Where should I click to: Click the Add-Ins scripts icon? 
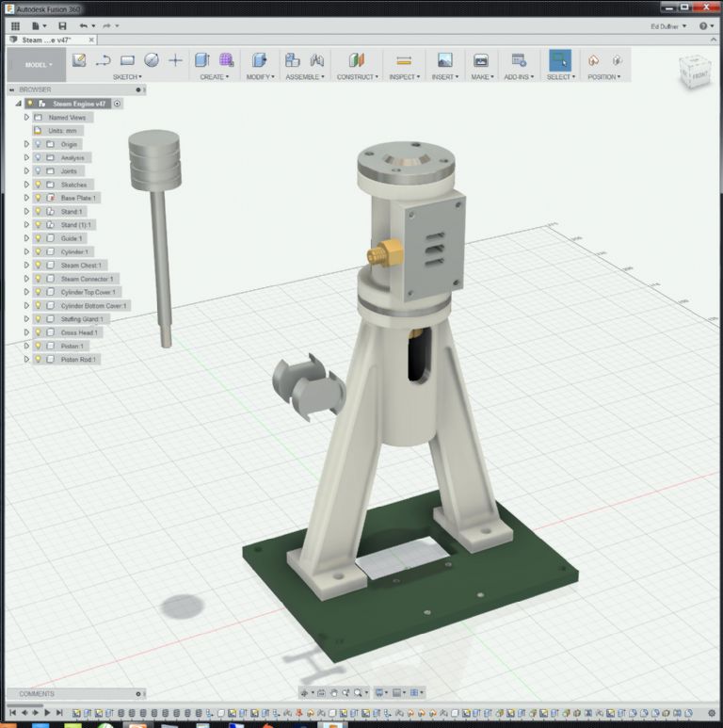519,60
